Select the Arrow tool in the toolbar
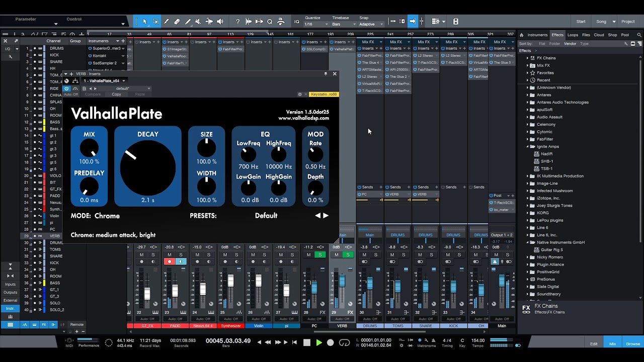The image size is (644, 362). click(145, 22)
